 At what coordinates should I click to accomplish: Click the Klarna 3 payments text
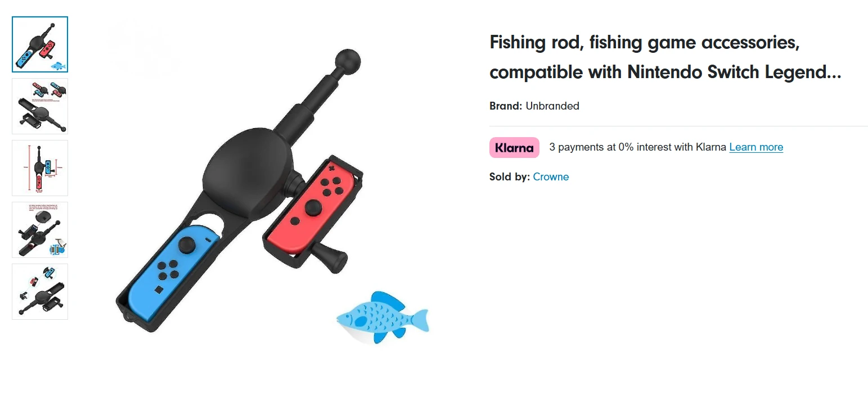pyautogui.click(x=637, y=147)
